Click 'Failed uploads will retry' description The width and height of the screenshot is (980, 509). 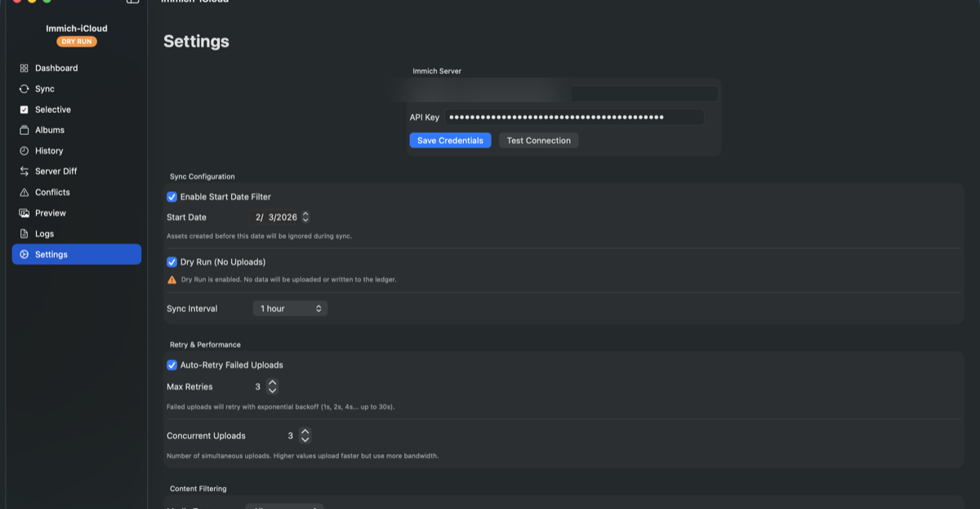(x=281, y=407)
